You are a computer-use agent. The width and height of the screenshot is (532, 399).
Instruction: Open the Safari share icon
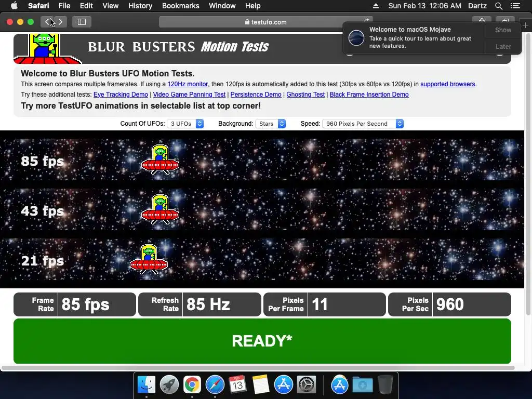[482, 21]
